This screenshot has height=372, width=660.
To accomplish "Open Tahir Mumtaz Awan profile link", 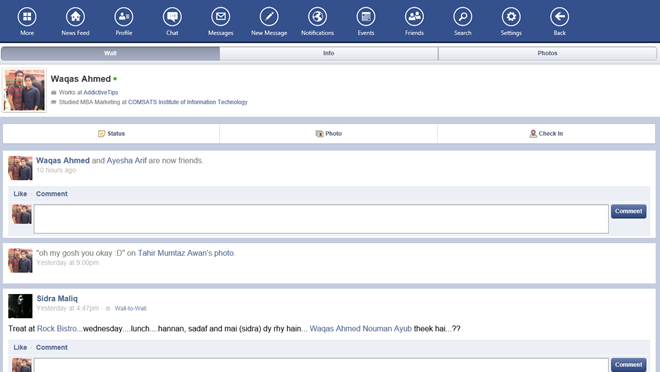I will tap(172, 253).
